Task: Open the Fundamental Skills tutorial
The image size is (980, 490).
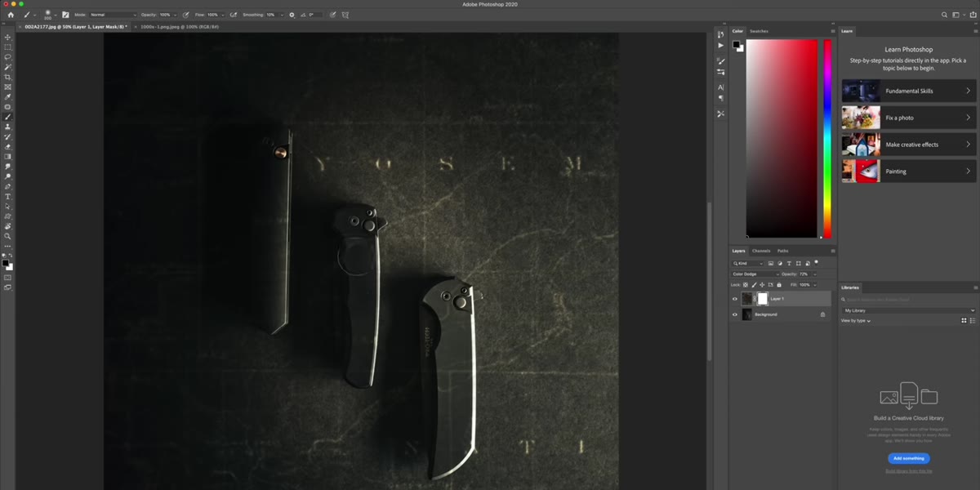Action: [x=909, y=91]
